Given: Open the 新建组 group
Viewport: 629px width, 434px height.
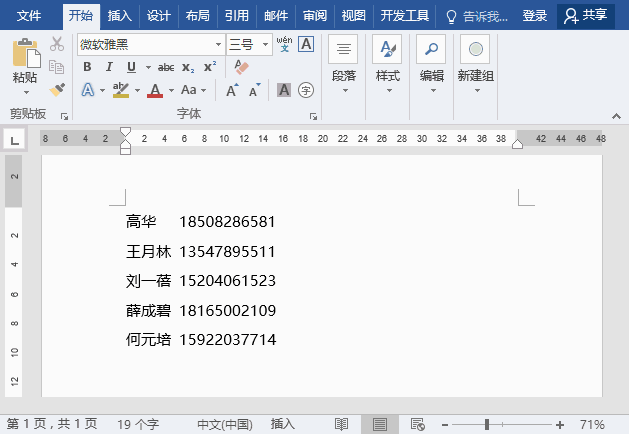Looking at the screenshot, I should coord(475,65).
